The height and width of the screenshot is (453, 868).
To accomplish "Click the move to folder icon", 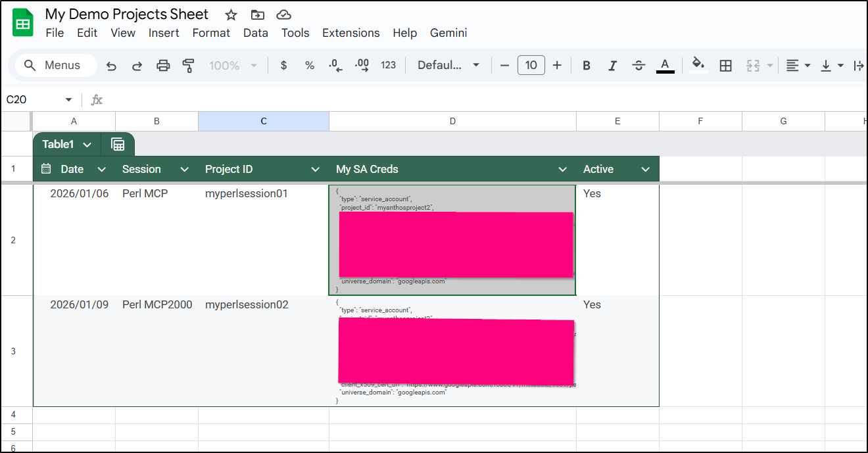I will pos(258,15).
